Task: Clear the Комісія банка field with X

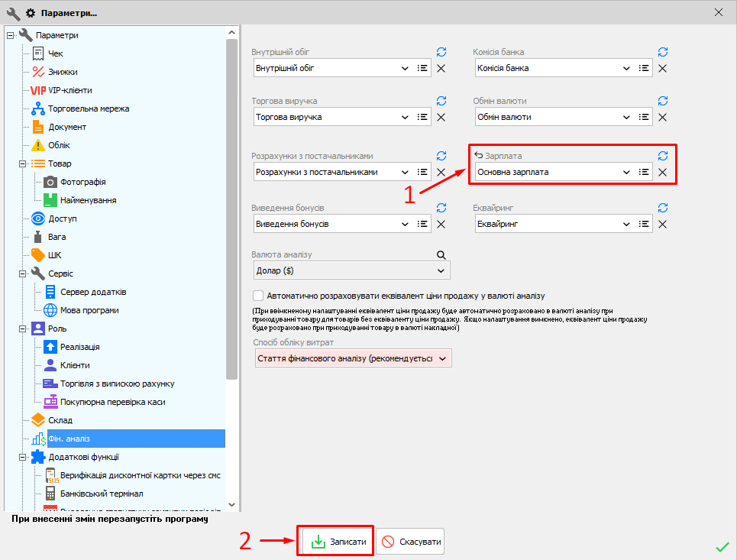Action: (663, 68)
